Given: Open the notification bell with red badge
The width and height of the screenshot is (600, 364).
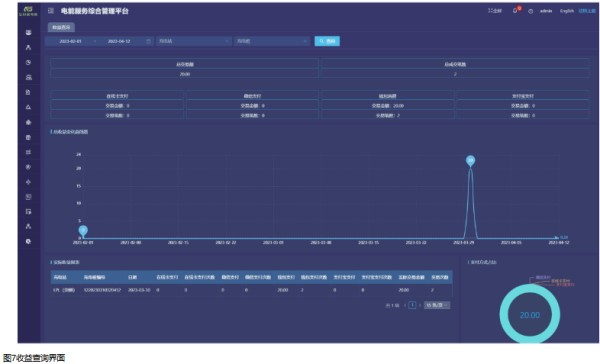Looking at the screenshot, I should (515, 11).
